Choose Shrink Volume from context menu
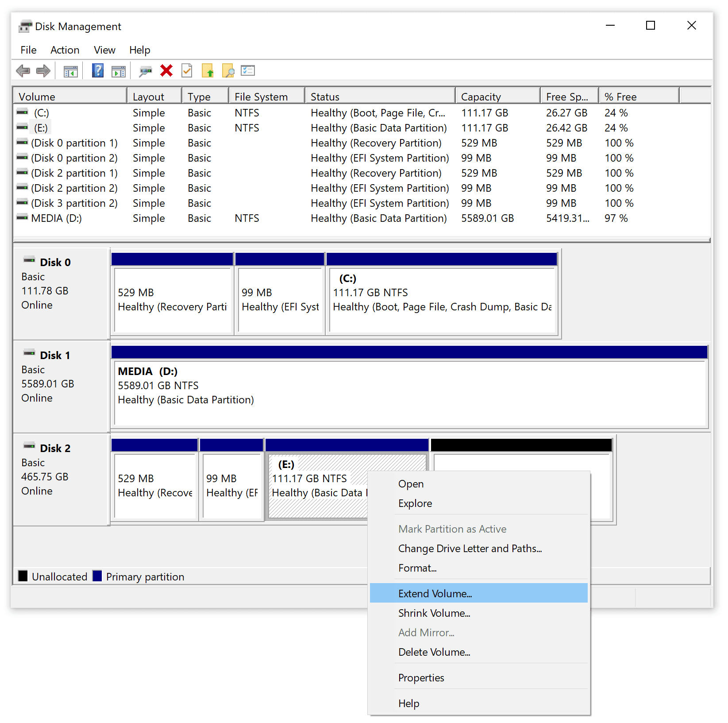Screen dimensions: 728x723 click(x=434, y=613)
